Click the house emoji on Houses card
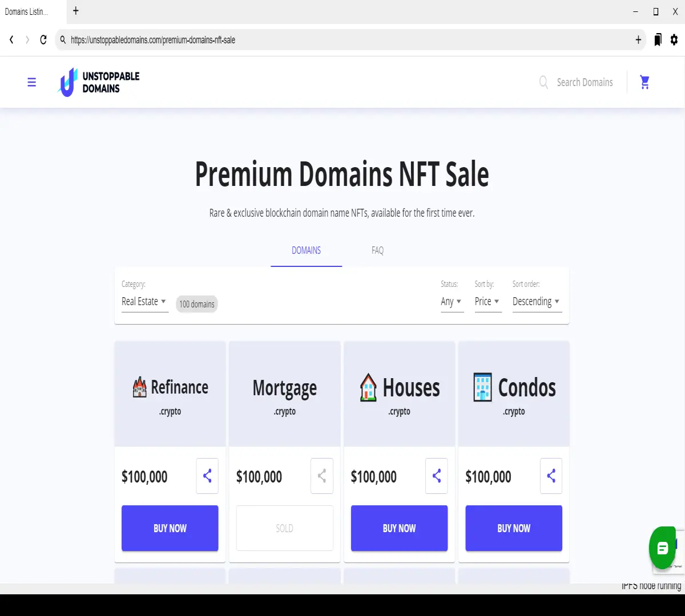685x616 pixels. click(369, 387)
